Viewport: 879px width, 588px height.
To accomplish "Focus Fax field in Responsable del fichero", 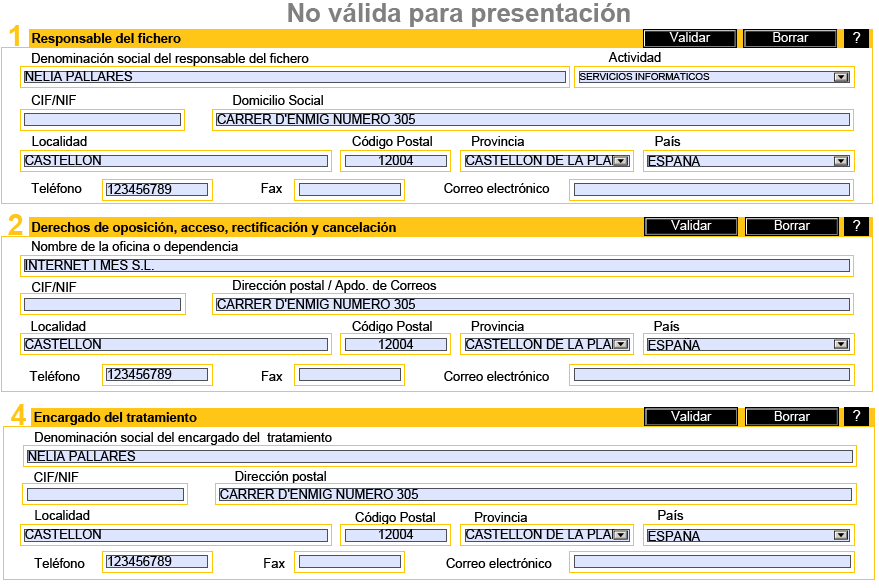I will [350, 189].
